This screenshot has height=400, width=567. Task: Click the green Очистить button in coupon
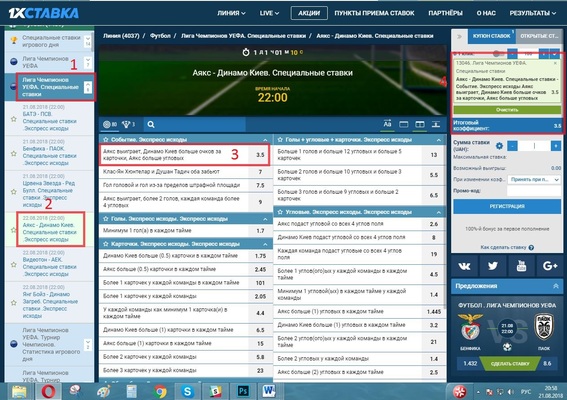(x=507, y=110)
